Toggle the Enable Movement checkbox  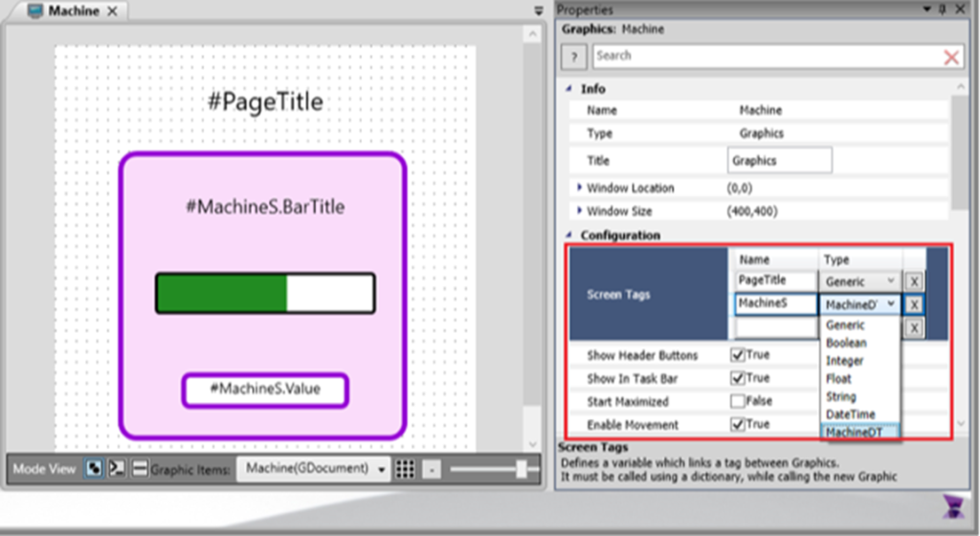[x=737, y=424]
